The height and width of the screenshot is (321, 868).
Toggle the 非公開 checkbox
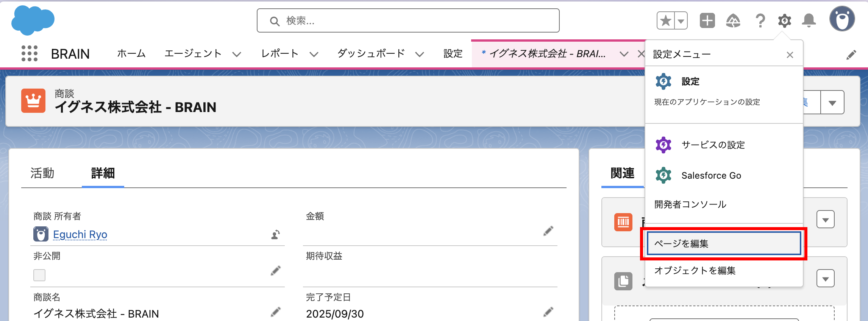coord(39,275)
